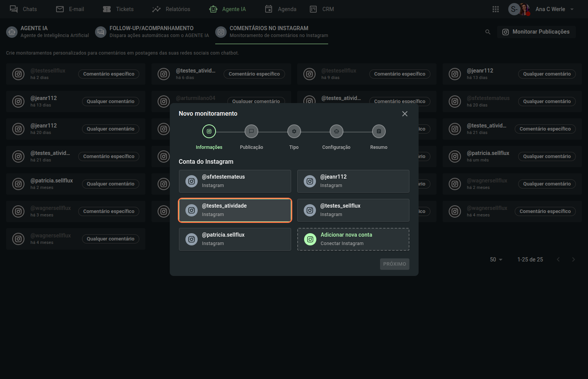588x379 pixels.
Task: Open the apps grid icon in top bar
Action: tap(495, 9)
